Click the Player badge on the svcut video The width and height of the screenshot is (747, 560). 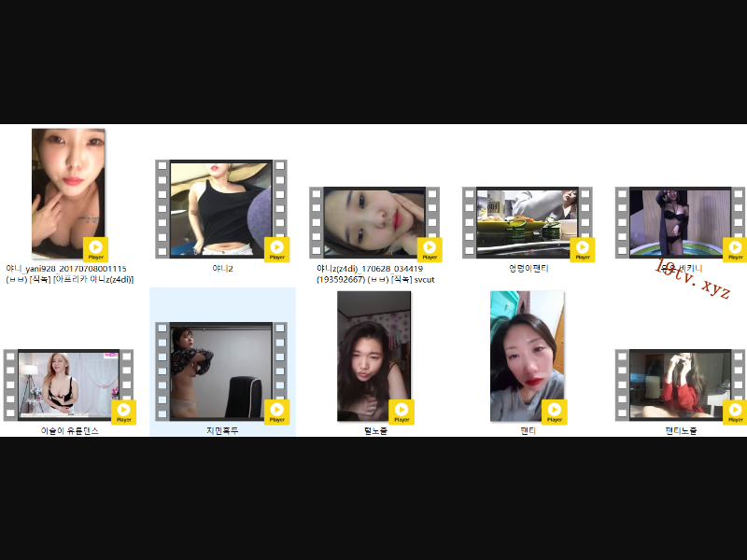click(430, 249)
